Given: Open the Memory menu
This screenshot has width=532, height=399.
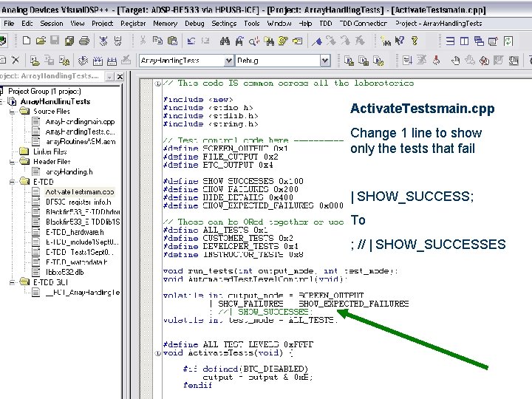Looking at the screenshot, I should pos(166,24).
